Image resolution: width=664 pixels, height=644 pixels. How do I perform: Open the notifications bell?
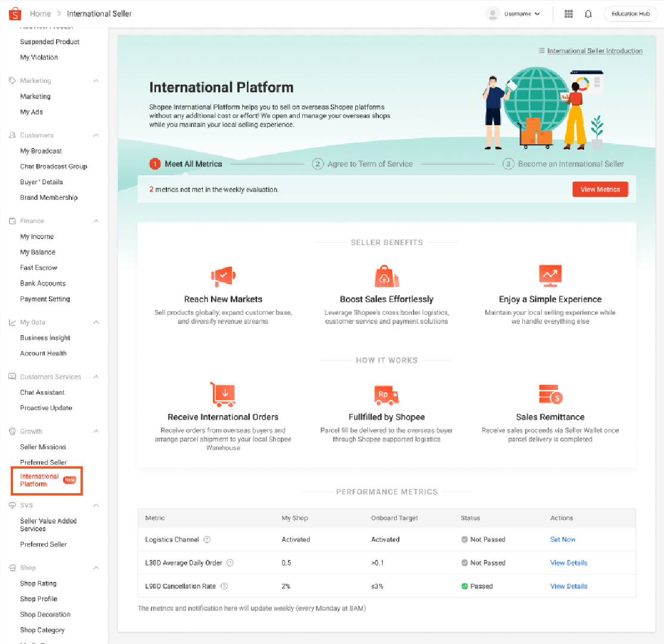(x=588, y=14)
